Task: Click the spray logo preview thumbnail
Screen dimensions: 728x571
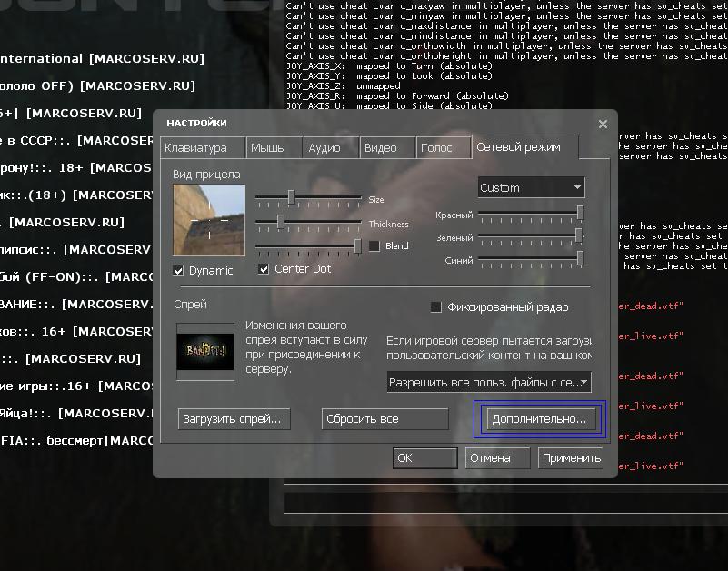Action: [x=204, y=351]
